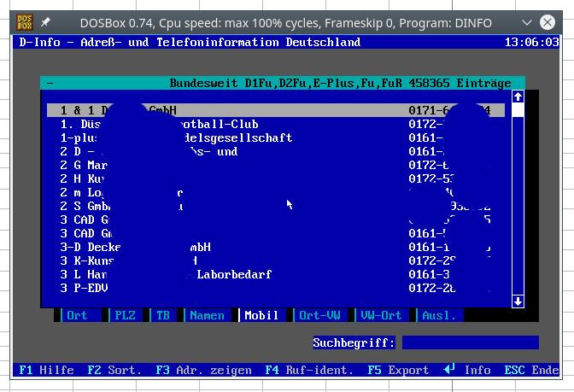
Task: Switch to the VW-Ort tab
Action: click(x=381, y=315)
